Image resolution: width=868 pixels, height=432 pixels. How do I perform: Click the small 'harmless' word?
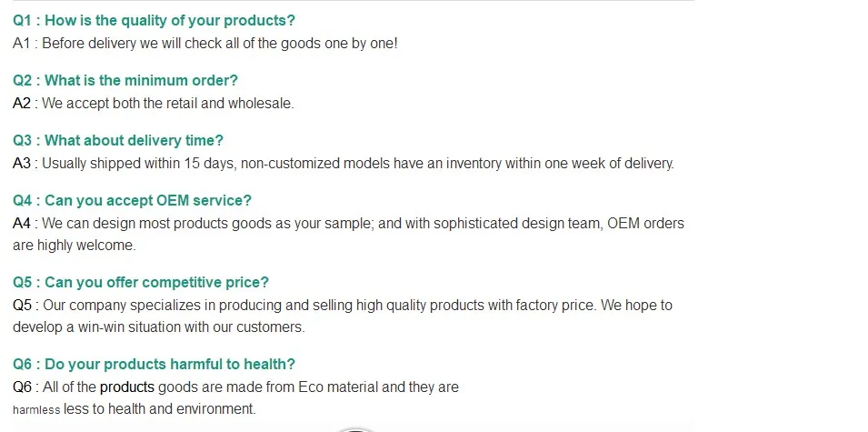point(36,410)
